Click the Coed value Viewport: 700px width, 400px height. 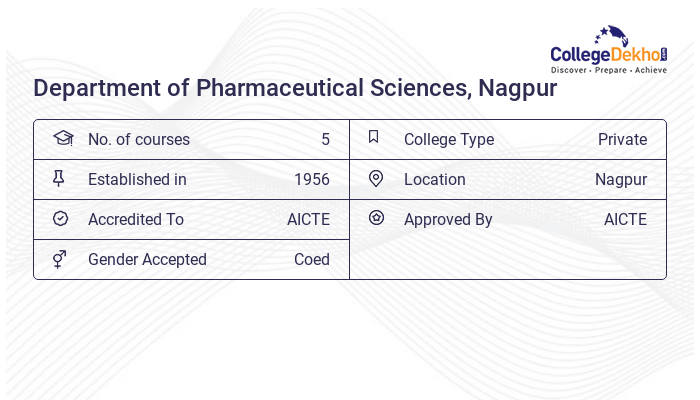[312, 259]
